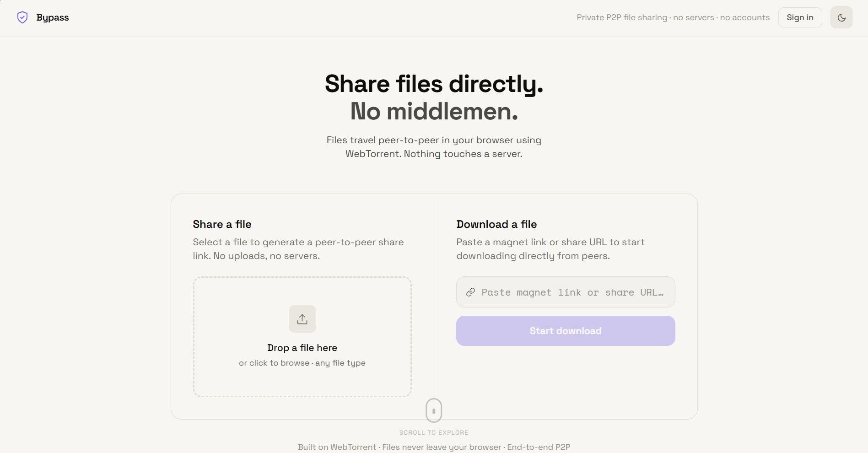
Task: Click the "SCROLL TO EXPLORE" label
Action: tap(434, 432)
